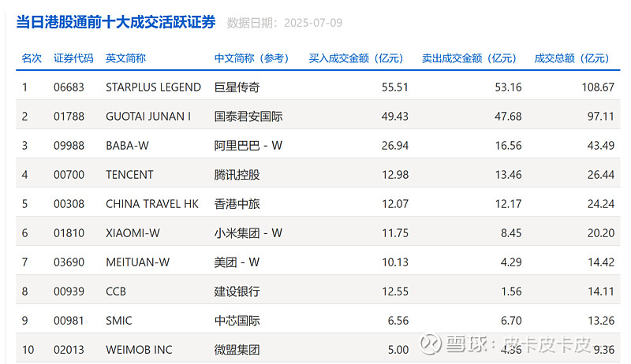
Task: Click sell amount 6.70
Action: click(x=511, y=321)
